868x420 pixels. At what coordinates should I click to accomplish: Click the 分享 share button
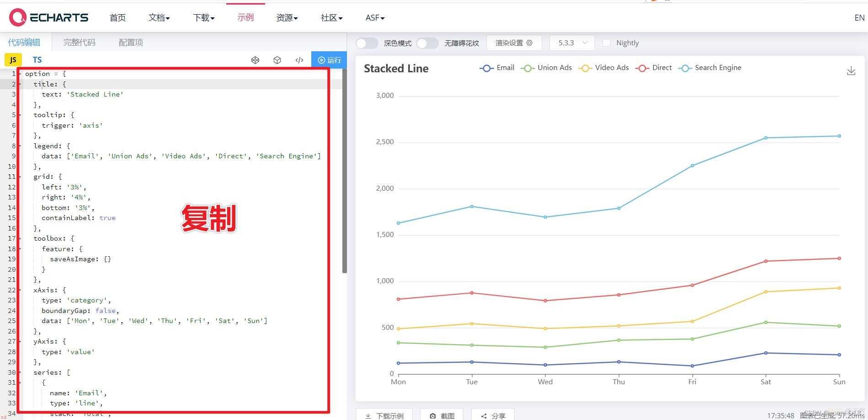pyautogui.click(x=493, y=415)
